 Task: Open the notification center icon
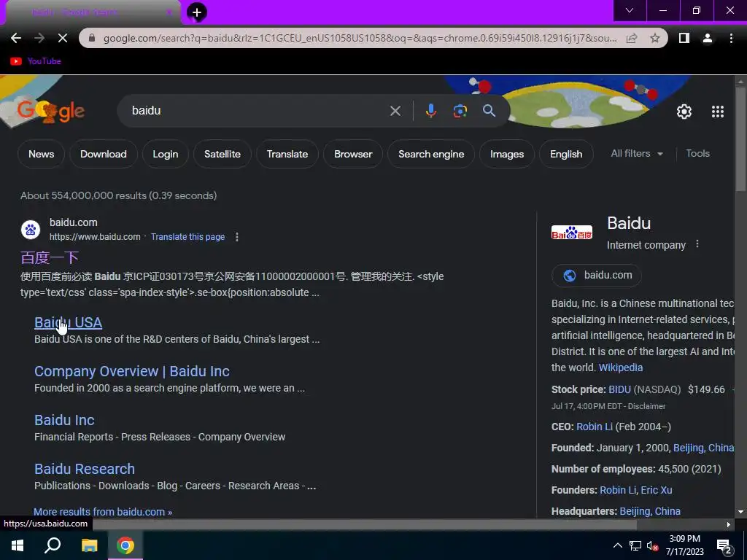tap(724, 545)
